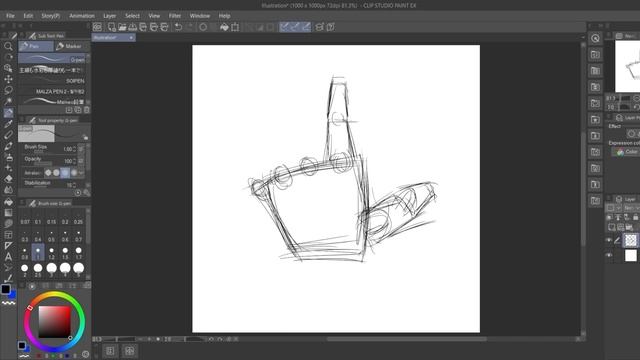The width and height of the screenshot is (640, 360).
Task: Click the Fill icon in command bar
Action: (224, 27)
